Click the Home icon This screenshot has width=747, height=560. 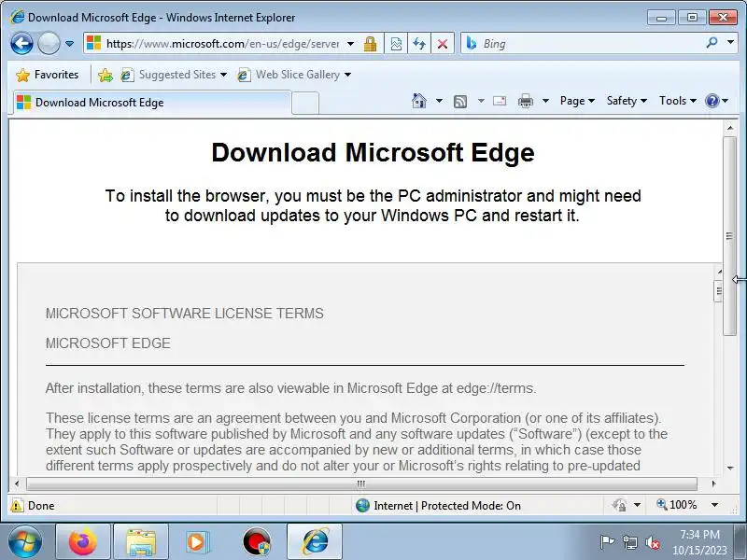(x=419, y=101)
